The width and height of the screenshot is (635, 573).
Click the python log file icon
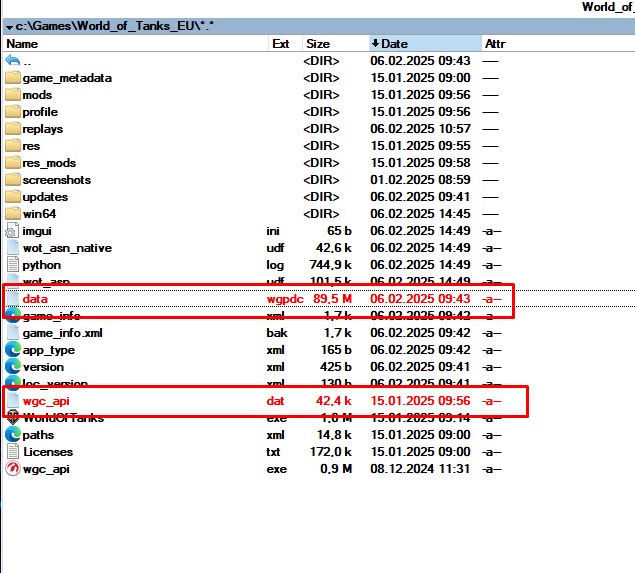click(13, 265)
